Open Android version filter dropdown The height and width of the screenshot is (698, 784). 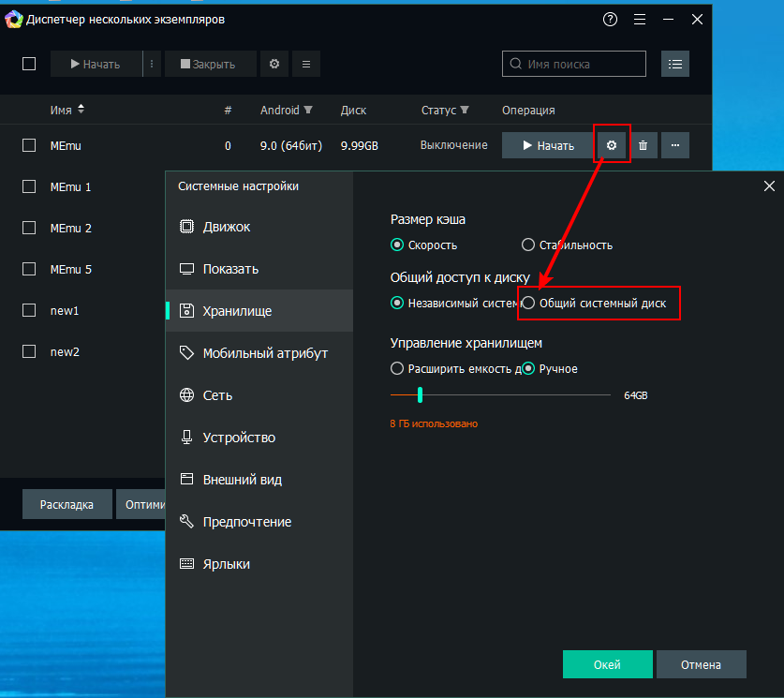308,111
